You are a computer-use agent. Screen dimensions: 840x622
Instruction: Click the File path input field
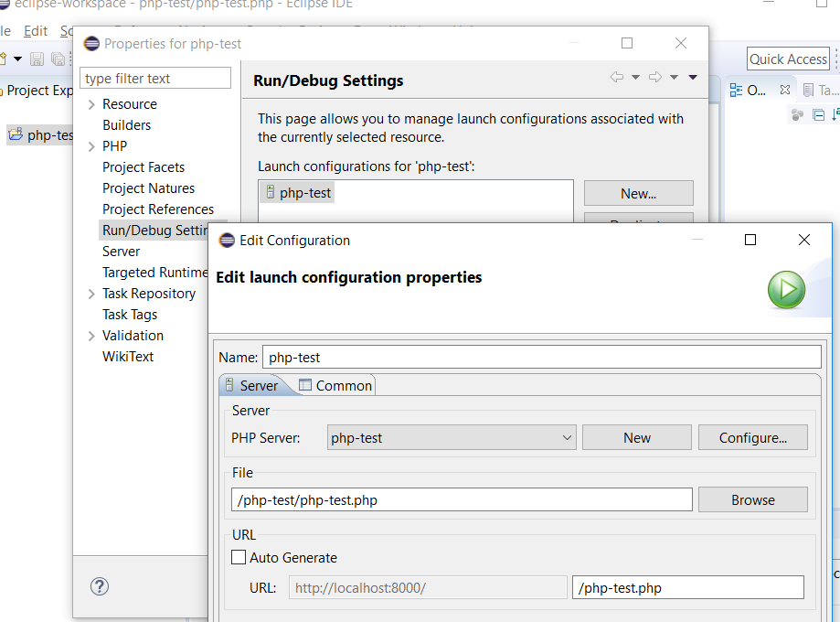(462, 499)
